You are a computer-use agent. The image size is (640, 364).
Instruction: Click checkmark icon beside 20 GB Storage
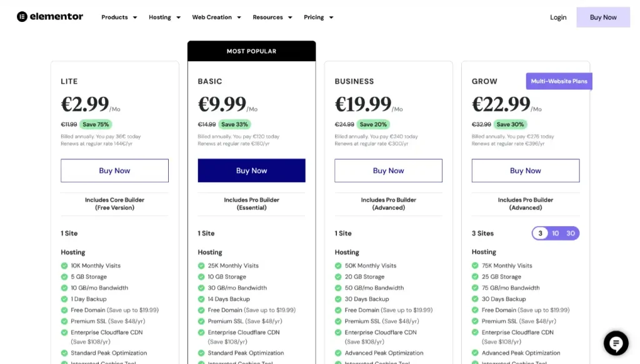pyautogui.click(x=338, y=277)
